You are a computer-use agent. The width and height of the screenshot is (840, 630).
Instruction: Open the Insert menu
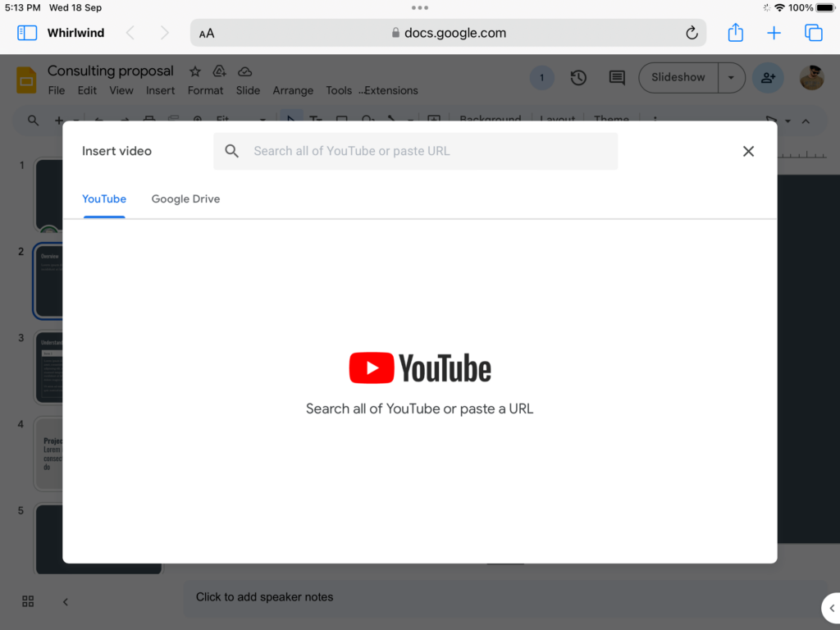pyautogui.click(x=159, y=90)
